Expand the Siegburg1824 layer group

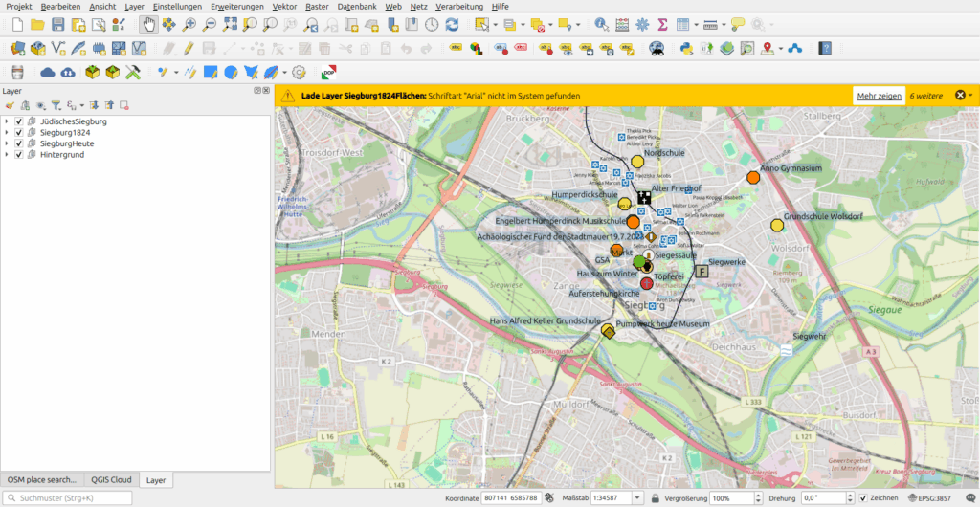[x=7, y=133]
